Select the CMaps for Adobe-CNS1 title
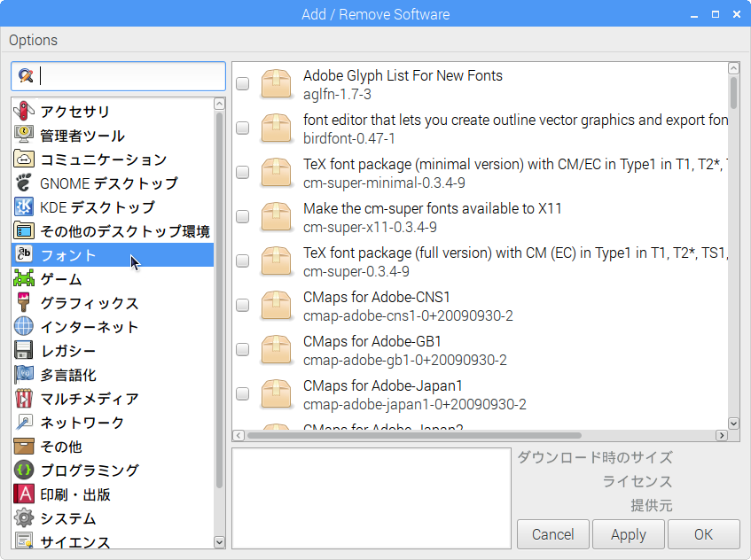Image resolution: width=751 pixels, height=560 pixels. tap(377, 297)
